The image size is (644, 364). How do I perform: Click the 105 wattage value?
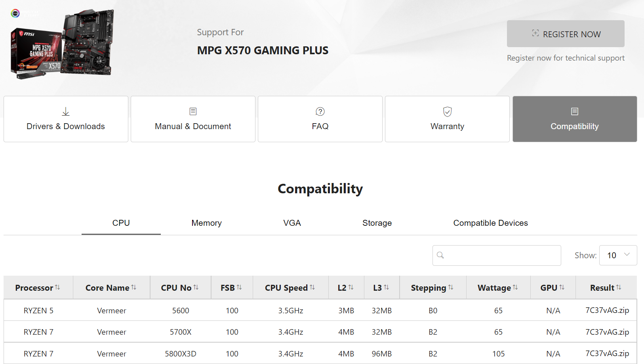(x=499, y=354)
